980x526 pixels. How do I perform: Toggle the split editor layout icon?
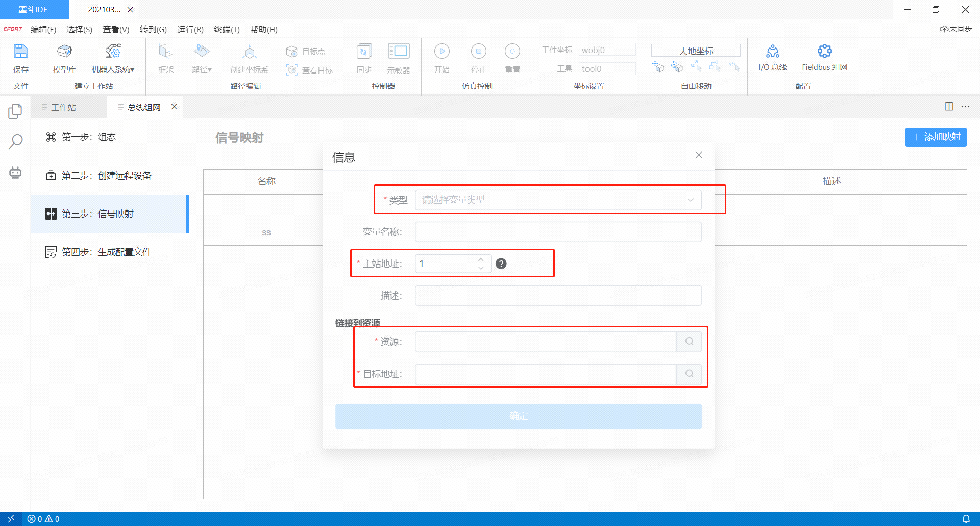pos(949,107)
